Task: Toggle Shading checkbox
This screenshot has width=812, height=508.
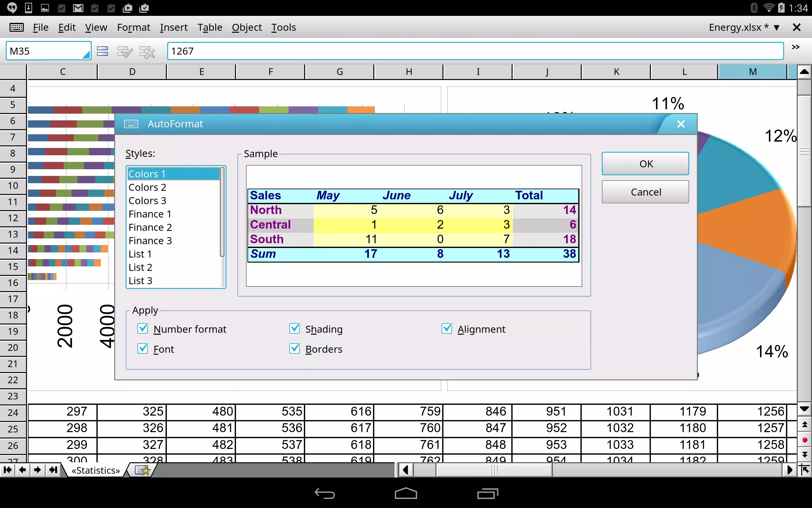Action: pos(295,328)
